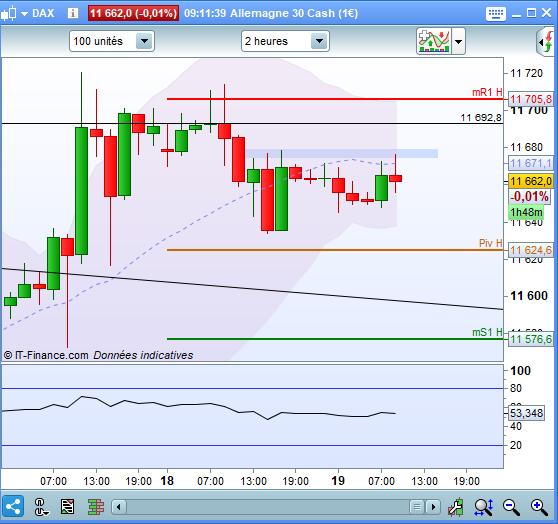Select the mS1 H support level label
This screenshot has height=524, width=558.
click(487, 332)
